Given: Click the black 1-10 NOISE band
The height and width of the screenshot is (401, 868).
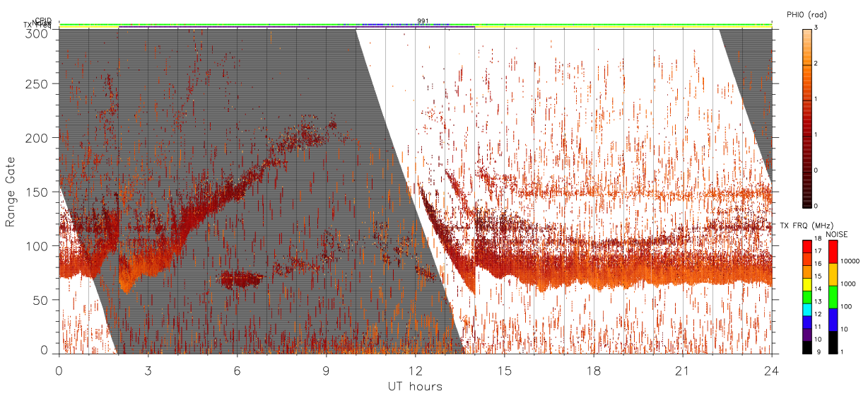Looking at the screenshot, I should 833,342.
